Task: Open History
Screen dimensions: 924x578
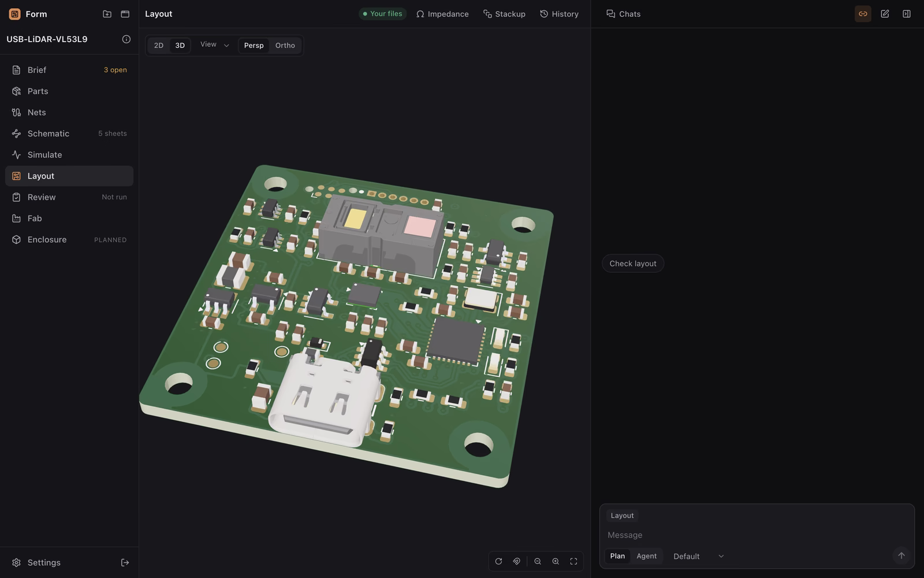Action: [x=559, y=14]
